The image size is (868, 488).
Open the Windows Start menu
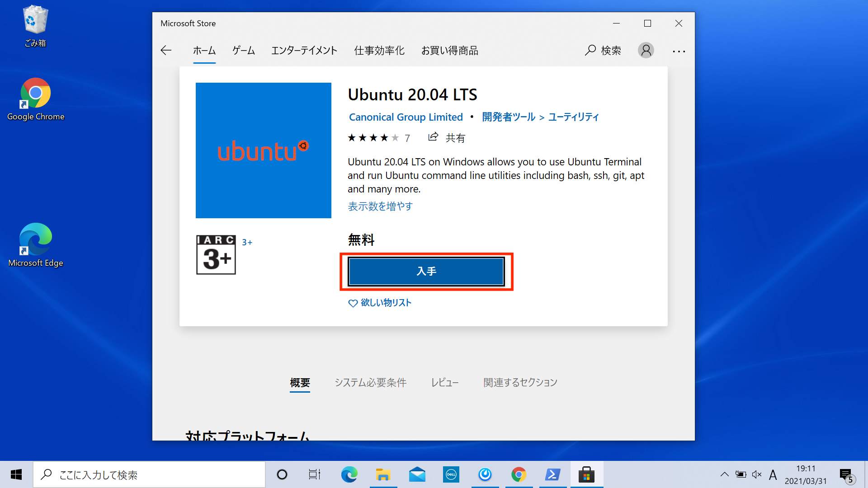tap(16, 474)
